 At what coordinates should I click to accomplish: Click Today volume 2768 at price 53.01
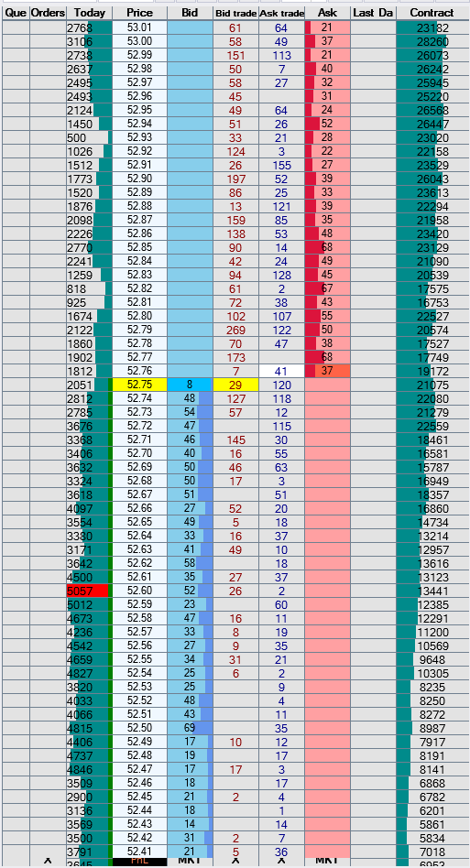(89, 27)
